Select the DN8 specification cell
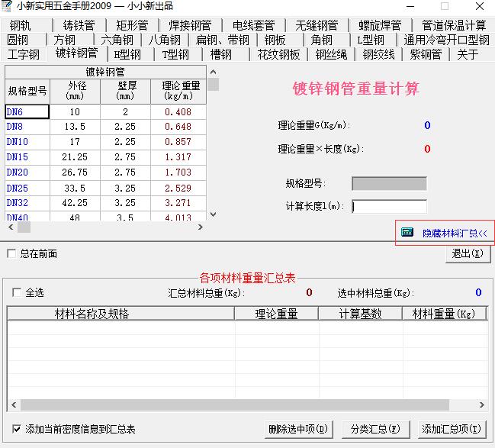495x448 pixels. pyautogui.click(x=27, y=127)
